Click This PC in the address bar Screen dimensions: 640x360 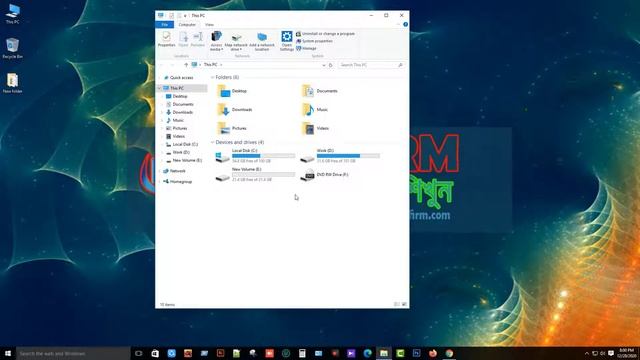click(210, 65)
